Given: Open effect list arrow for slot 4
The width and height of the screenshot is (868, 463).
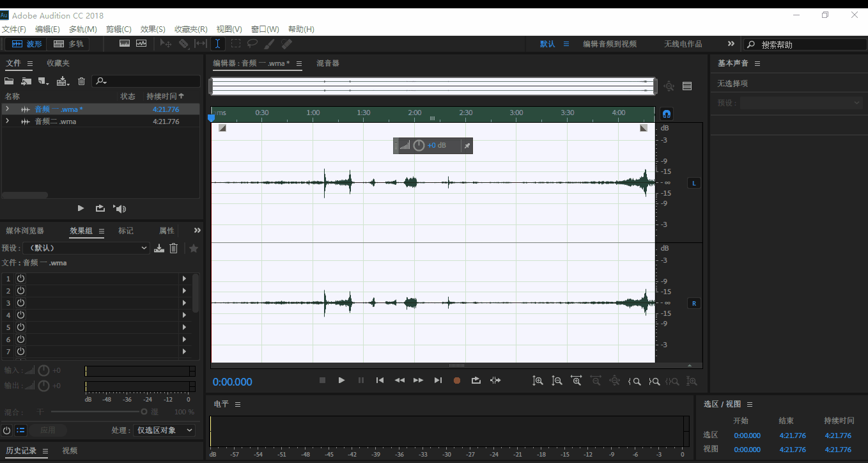Looking at the screenshot, I should pyautogui.click(x=185, y=315).
